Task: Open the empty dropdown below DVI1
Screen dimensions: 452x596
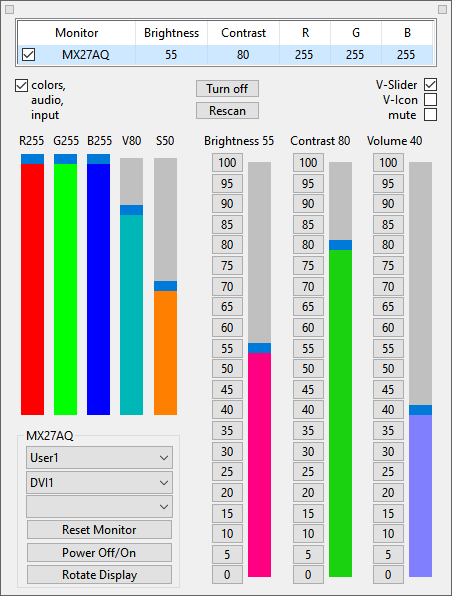Action: [x=99, y=507]
